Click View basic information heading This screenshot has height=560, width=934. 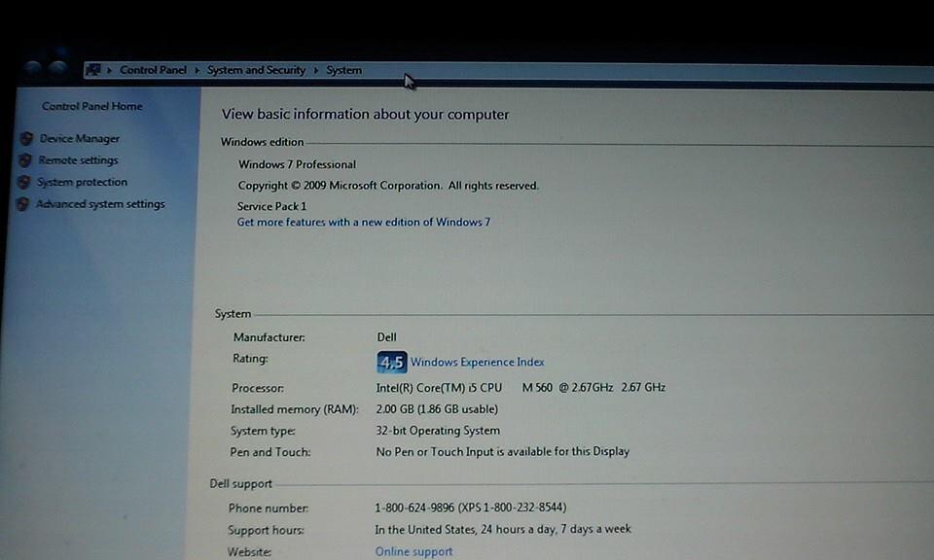coord(365,115)
